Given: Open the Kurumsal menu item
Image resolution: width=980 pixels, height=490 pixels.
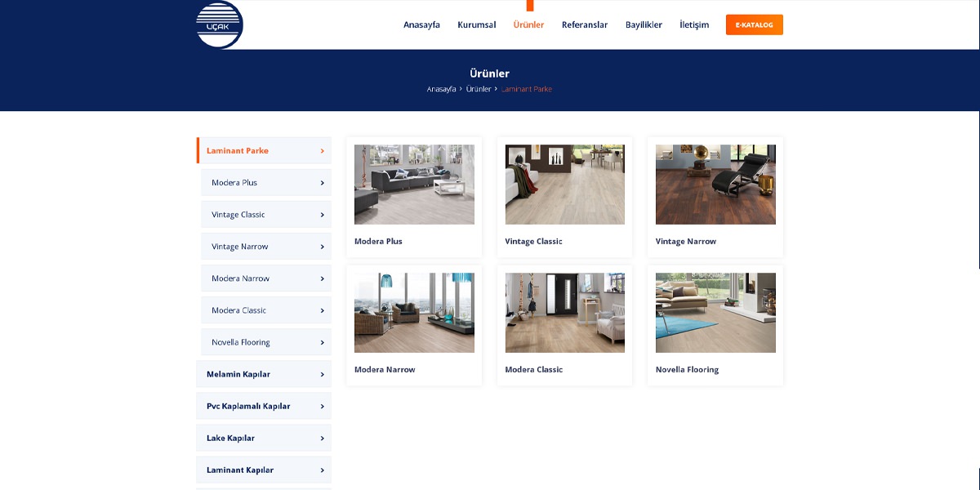Looking at the screenshot, I should pyautogui.click(x=477, y=24).
